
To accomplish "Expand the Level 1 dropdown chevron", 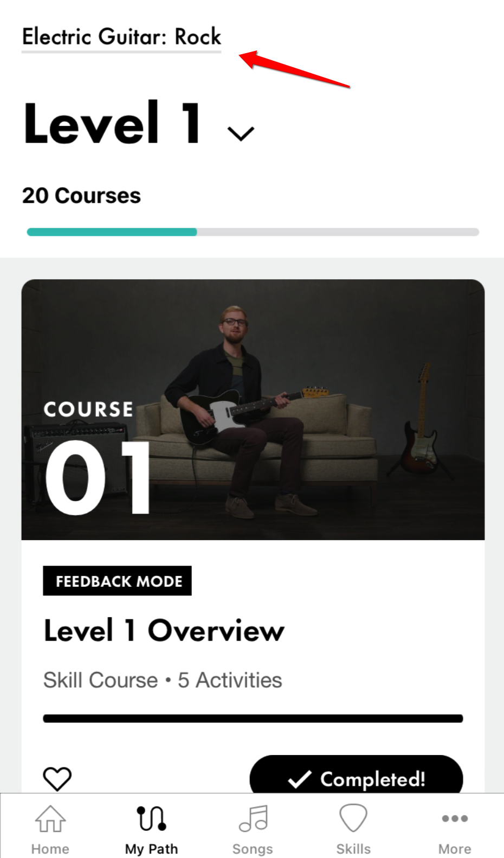I will (241, 133).
